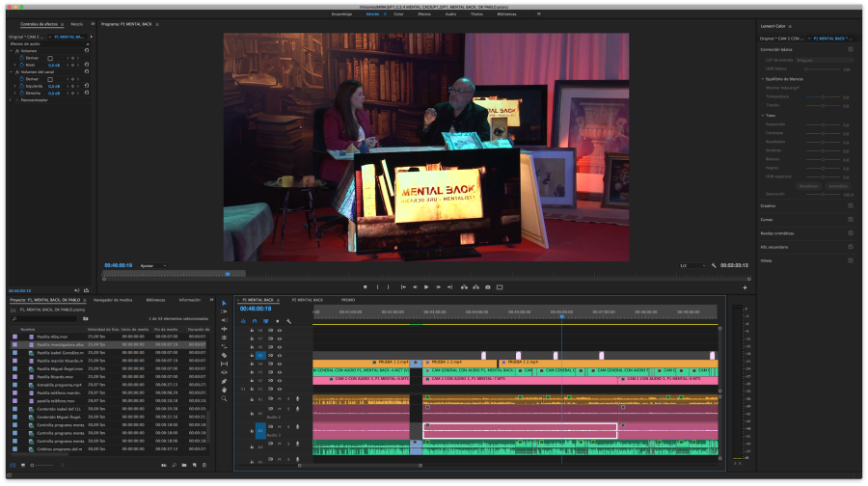This screenshot has height=486, width=868.
Task: Open program monitor settings wrench
Action: pyautogui.click(x=714, y=266)
